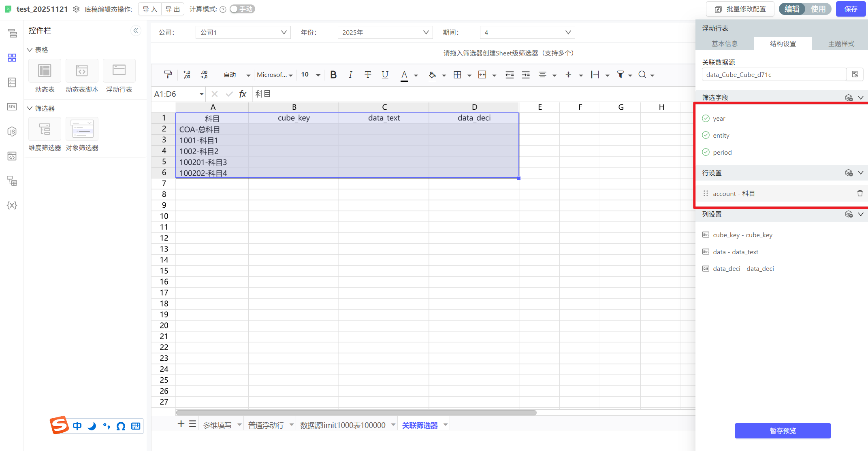
Task: Collapse the column settings section
Action: coord(861,214)
